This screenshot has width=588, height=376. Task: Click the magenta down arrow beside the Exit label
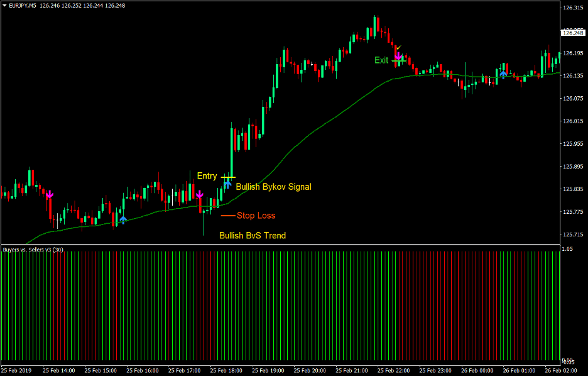tap(398, 57)
